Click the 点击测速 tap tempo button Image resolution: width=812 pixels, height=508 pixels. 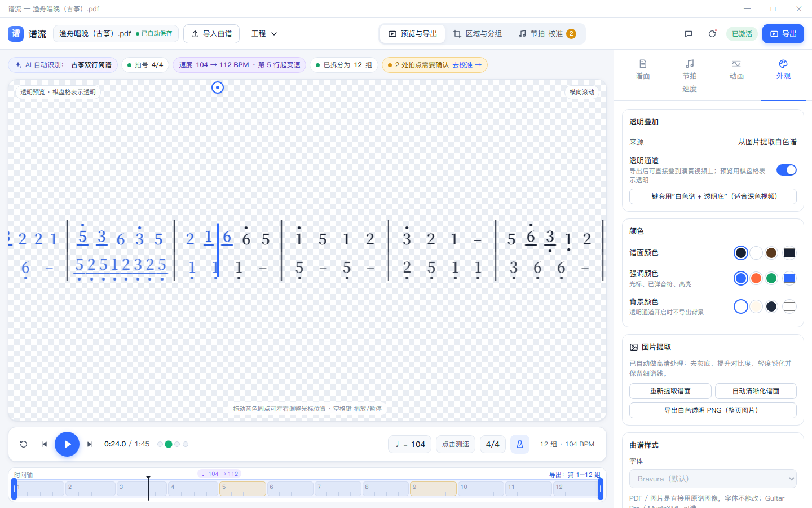coord(456,444)
